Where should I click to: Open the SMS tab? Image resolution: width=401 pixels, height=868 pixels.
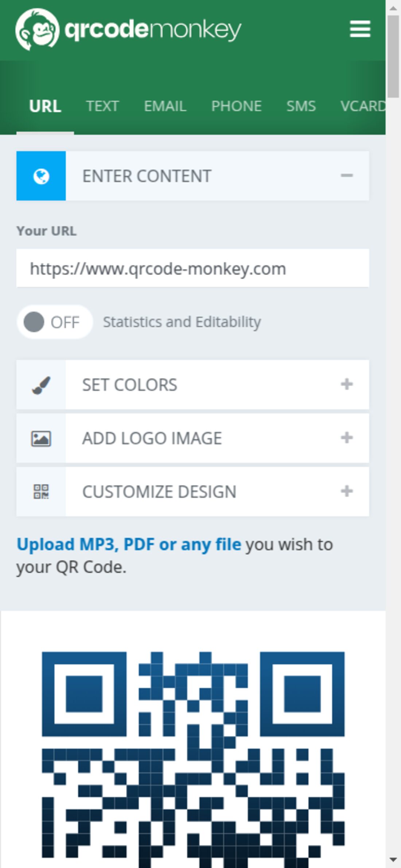[x=301, y=106]
